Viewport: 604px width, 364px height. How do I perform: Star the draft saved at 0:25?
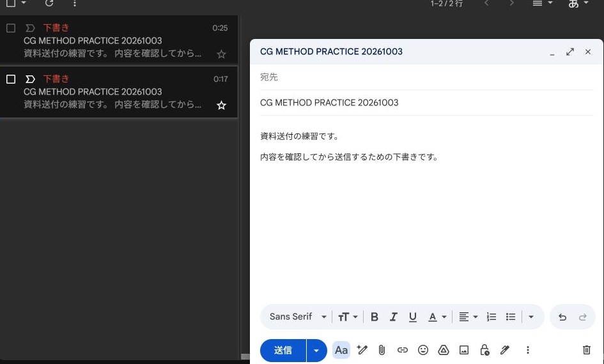click(x=221, y=54)
